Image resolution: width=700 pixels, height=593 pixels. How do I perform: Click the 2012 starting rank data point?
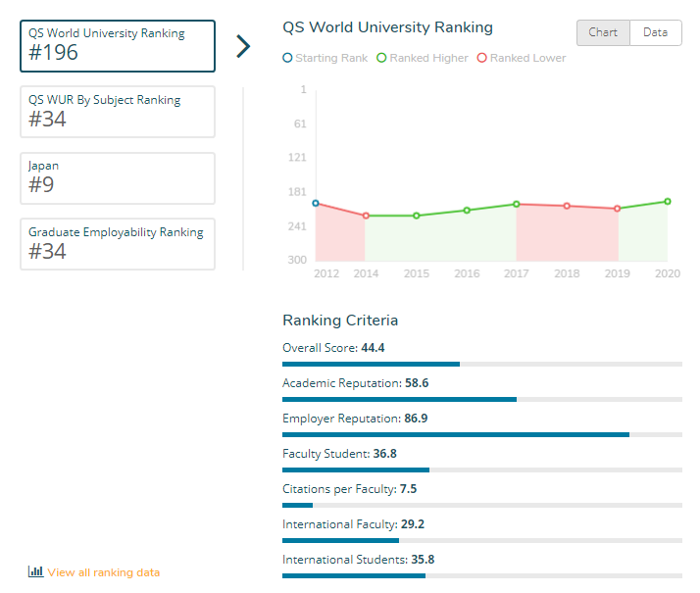click(x=316, y=203)
